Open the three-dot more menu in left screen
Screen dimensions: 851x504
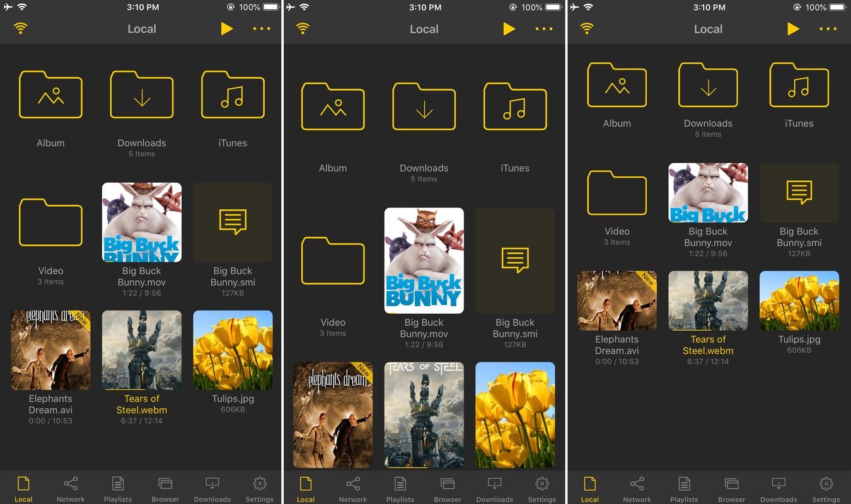coord(262,29)
